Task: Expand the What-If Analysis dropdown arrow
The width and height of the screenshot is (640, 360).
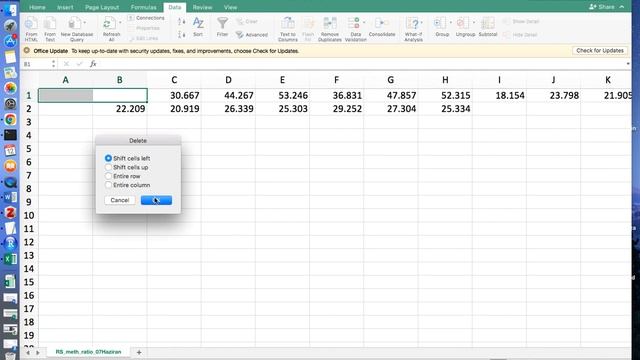Action: (x=422, y=23)
